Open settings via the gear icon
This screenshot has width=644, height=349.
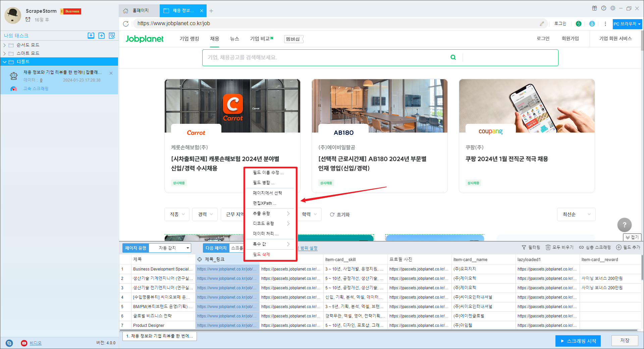(x=613, y=8)
